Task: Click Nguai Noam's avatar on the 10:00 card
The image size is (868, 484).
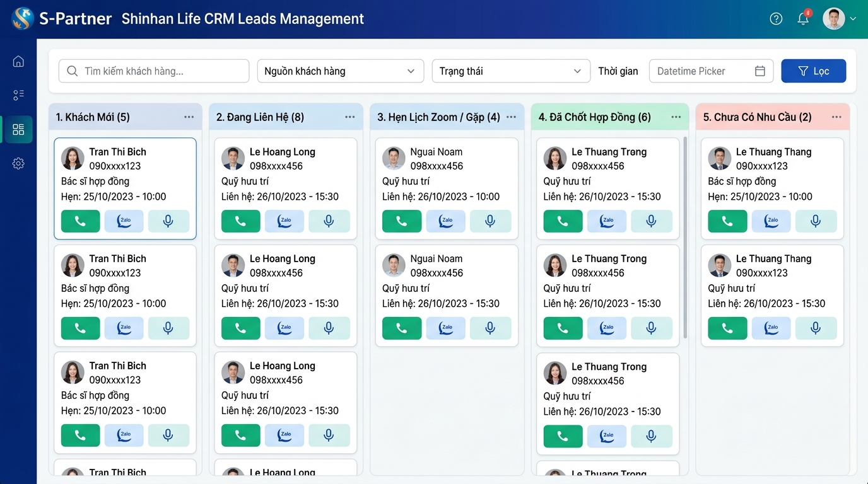Action: tap(394, 158)
